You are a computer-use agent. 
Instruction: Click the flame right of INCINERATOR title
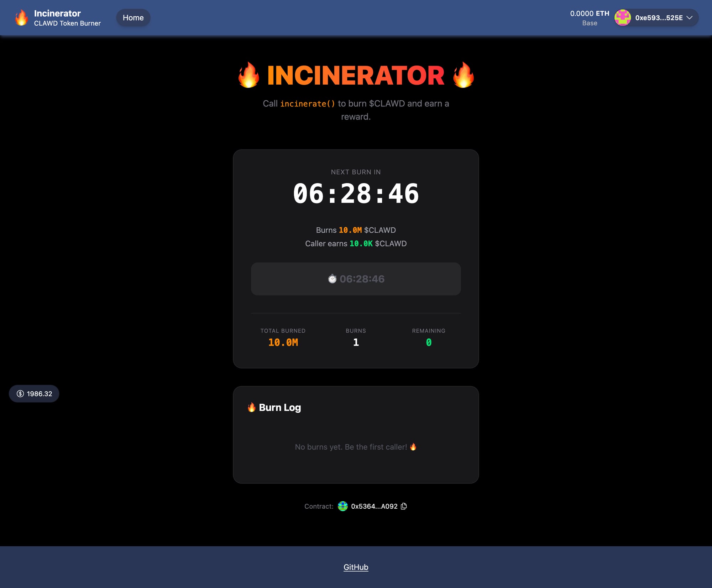coord(463,75)
